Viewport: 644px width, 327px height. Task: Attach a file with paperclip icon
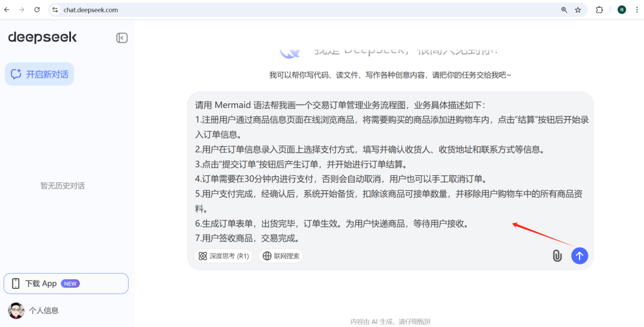[557, 256]
